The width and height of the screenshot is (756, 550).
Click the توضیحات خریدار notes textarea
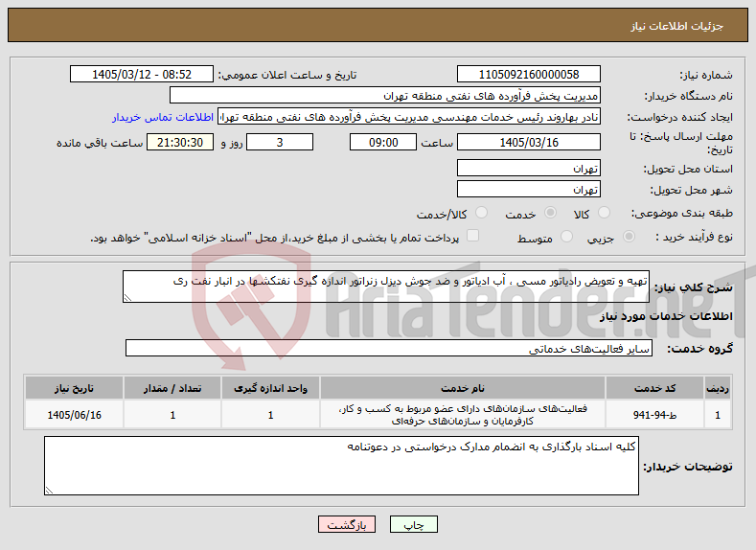[341, 466]
